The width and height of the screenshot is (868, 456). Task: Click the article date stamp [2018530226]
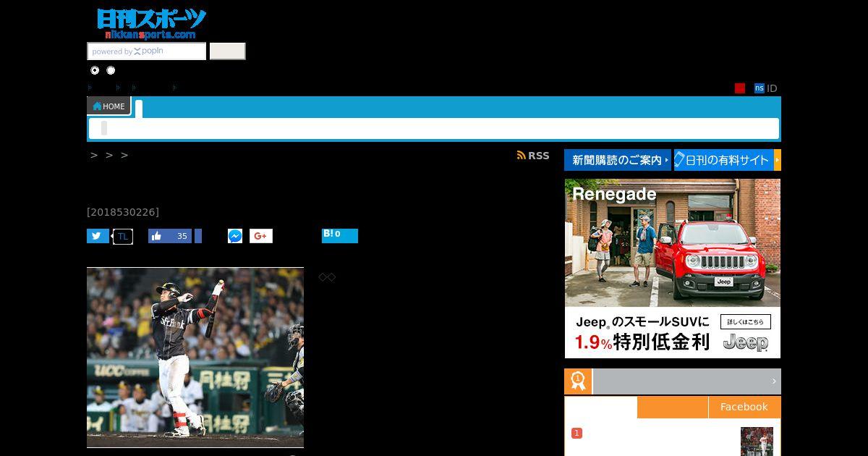point(123,212)
